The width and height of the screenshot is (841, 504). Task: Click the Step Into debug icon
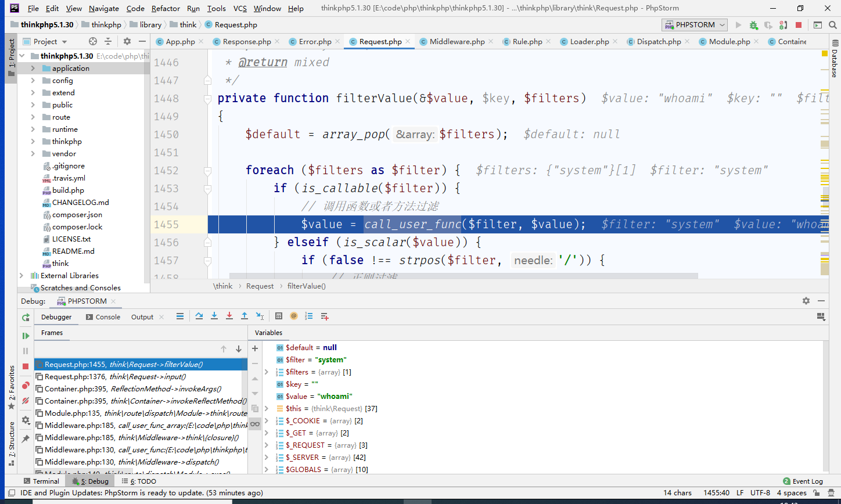(x=214, y=316)
